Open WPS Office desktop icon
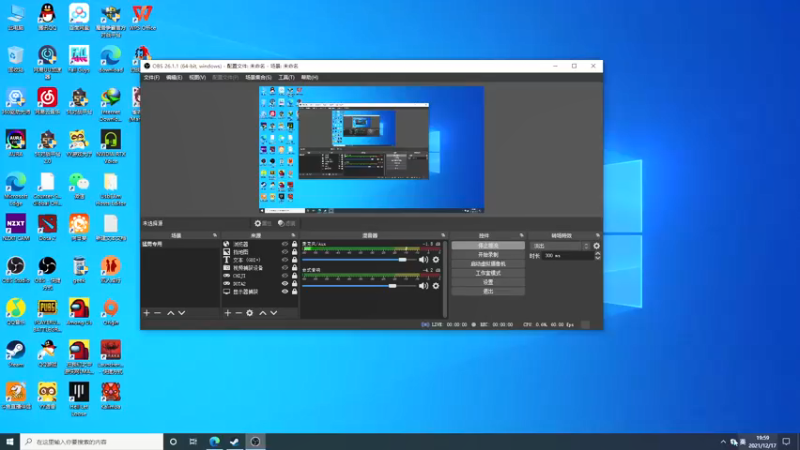800x450 pixels. coord(142,17)
